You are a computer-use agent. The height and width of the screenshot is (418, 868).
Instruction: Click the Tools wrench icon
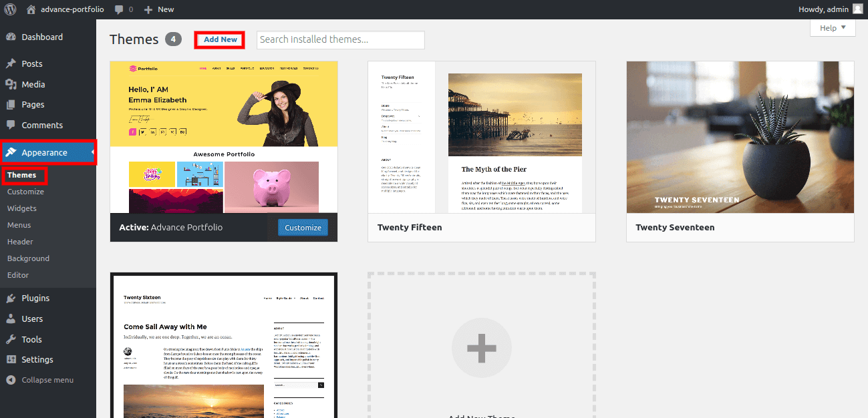point(11,339)
